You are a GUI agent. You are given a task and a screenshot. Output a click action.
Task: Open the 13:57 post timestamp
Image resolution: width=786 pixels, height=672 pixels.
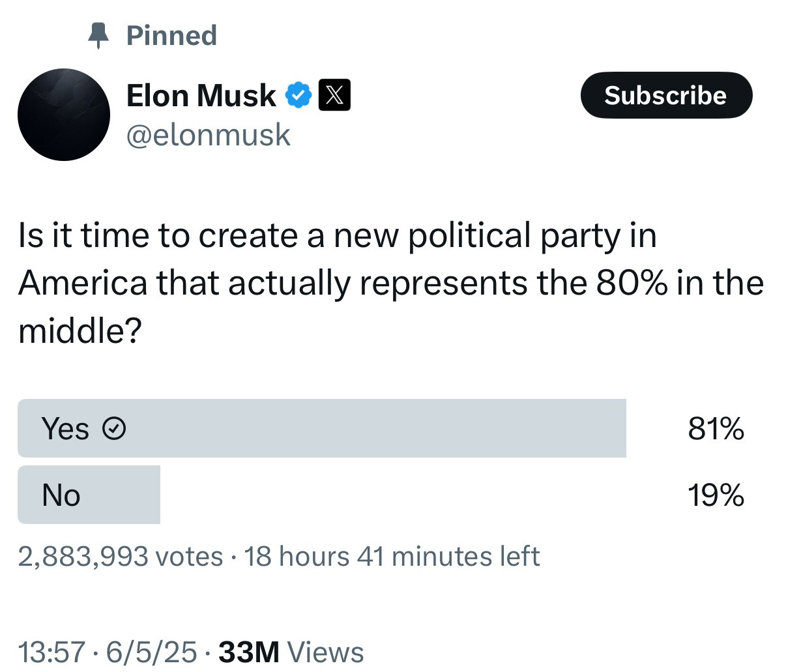click(x=51, y=652)
